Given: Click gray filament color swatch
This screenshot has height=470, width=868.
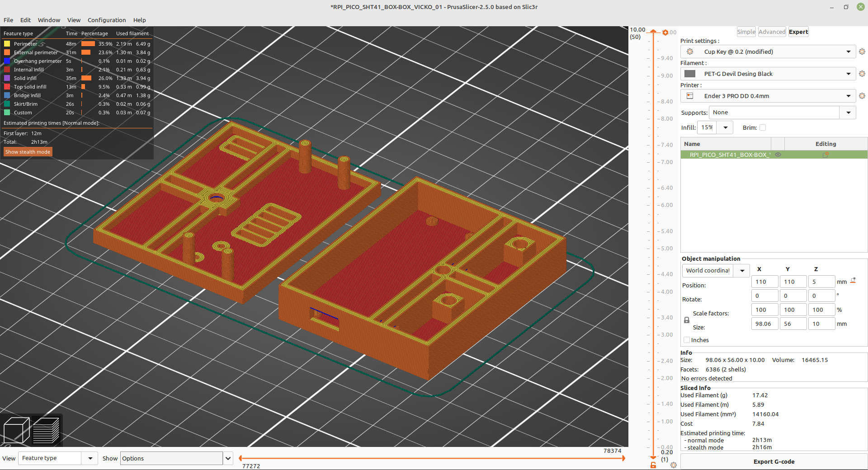Looking at the screenshot, I should [x=690, y=74].
